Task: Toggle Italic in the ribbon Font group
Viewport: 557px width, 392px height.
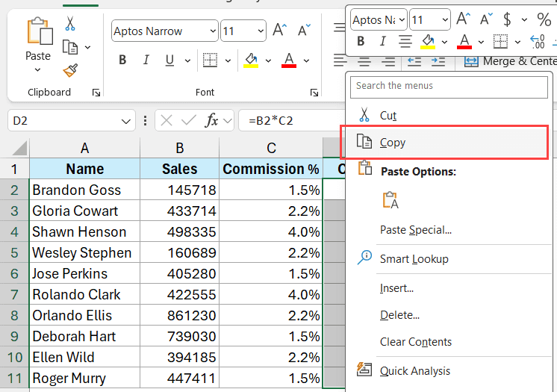Action: (146, 60)
